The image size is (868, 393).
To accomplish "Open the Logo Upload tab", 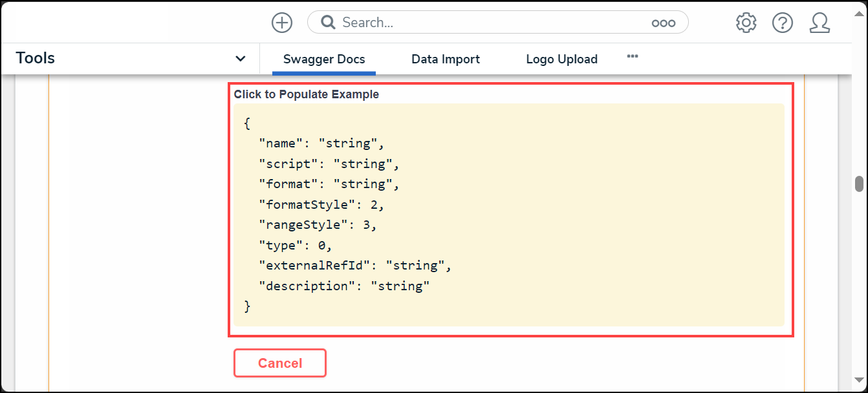I will (x=561, y=59).
